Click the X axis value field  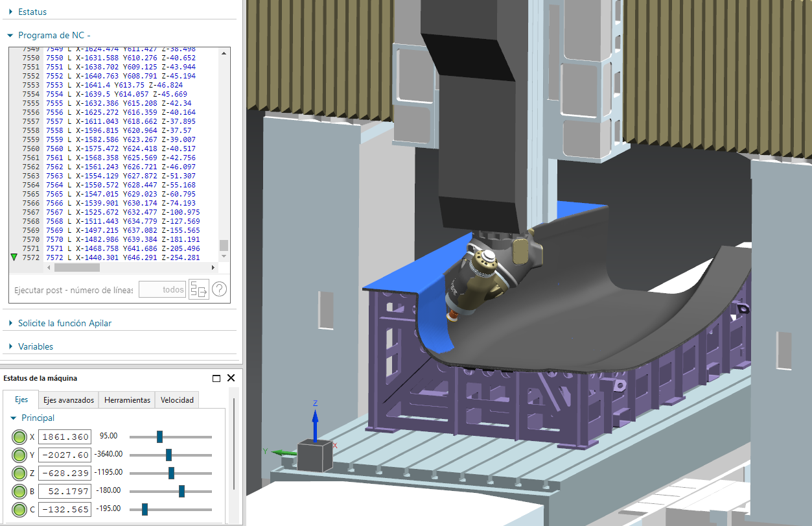coord(65,437)
